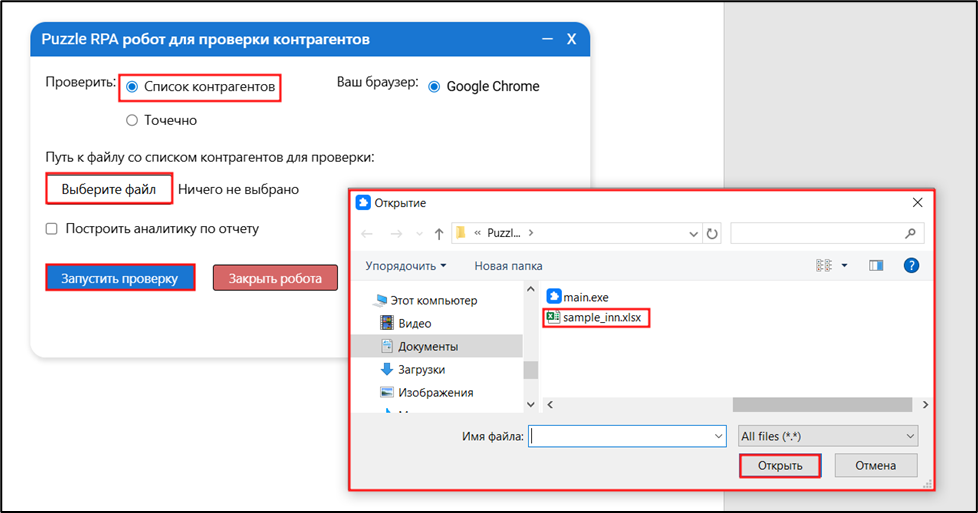Open Документы in the navigation pane
Image resolution: width=978 pixels, height=513 pixels.
[x=428, y=346]
